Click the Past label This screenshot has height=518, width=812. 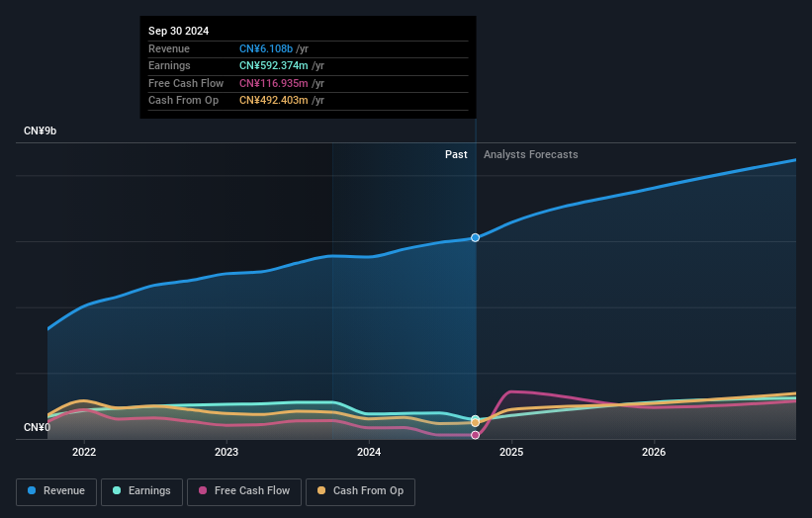click(x=456, y=154)
